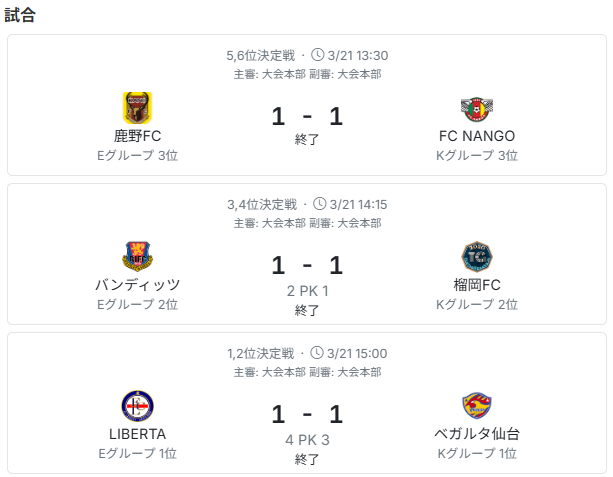
Task: Open the LIBERTA team name link
Action: 137,434
